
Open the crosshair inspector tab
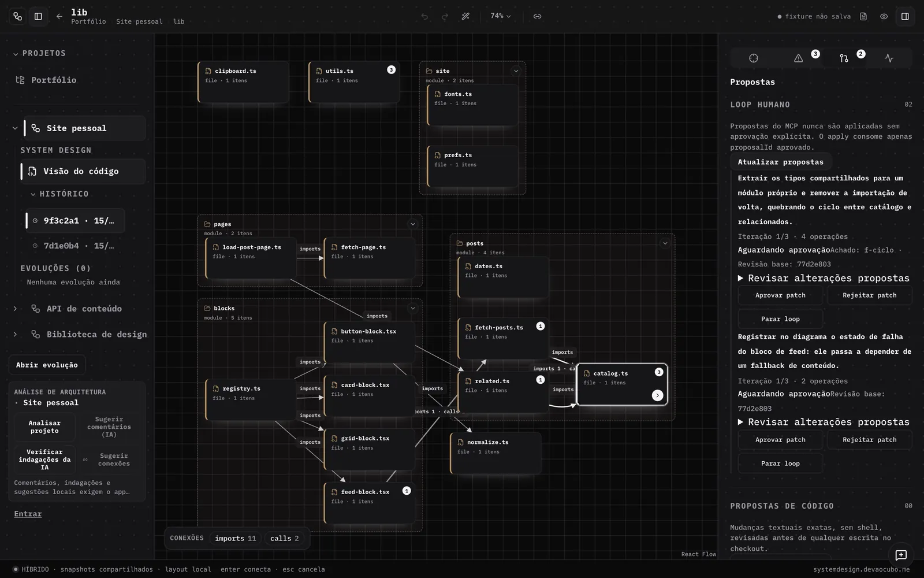tap(754, 58)
